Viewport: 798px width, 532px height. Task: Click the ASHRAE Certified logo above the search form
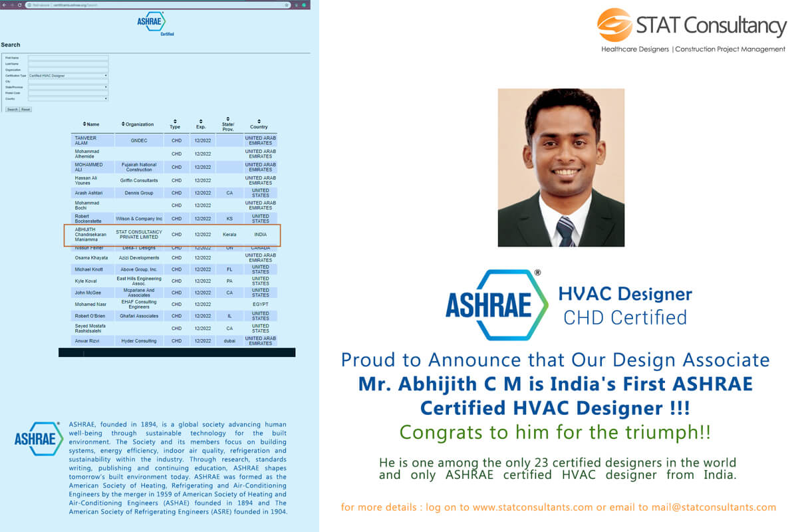(155, 24)
